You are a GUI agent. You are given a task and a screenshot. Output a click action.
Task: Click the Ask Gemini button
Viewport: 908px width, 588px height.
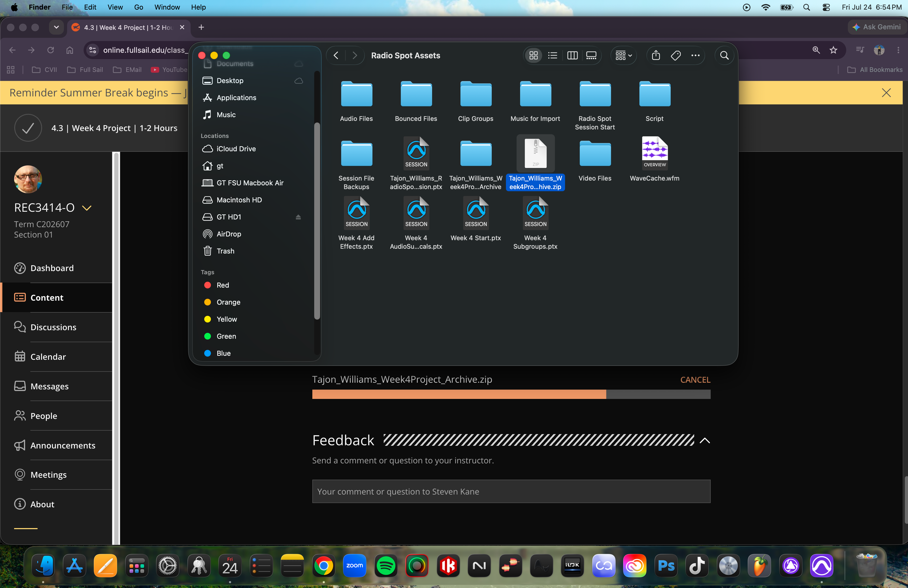coord(877,27)
